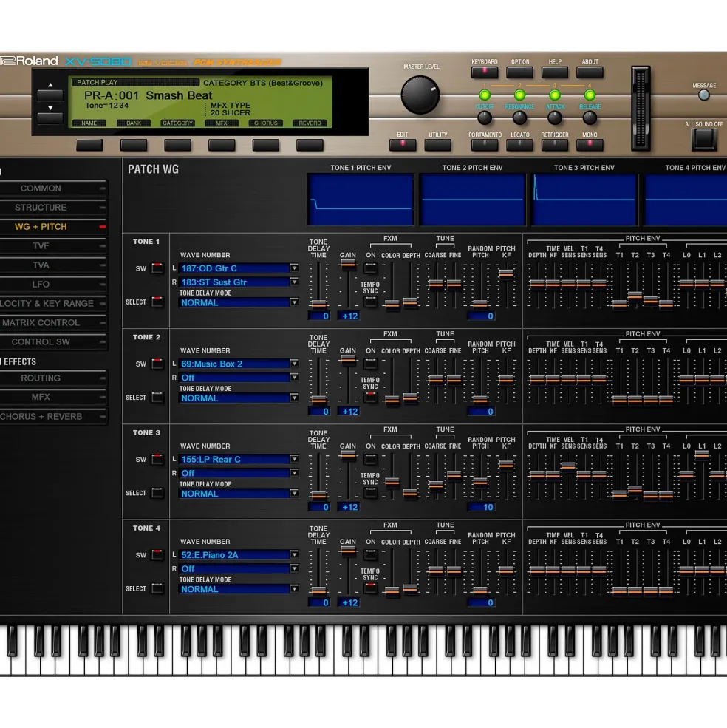The width and height of the screenshot is (727, 728).
Task: Click the button under CATEGORY on display
Action: (x=178, y=146)
